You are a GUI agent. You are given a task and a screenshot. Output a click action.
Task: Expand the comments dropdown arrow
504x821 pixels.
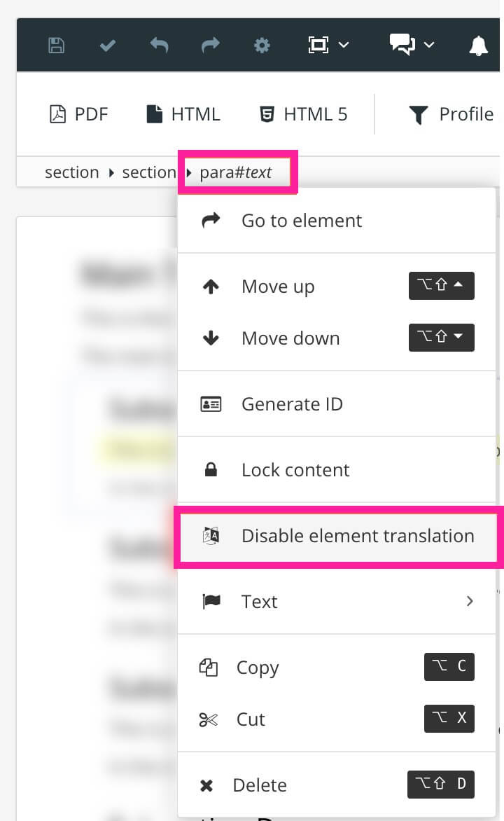point(429,46)
